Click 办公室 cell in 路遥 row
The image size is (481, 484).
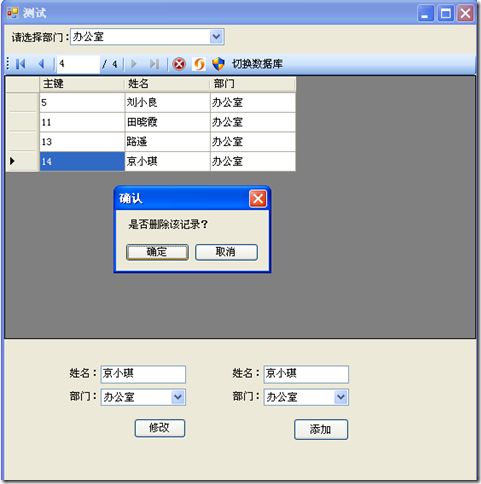tap(253, 142)
